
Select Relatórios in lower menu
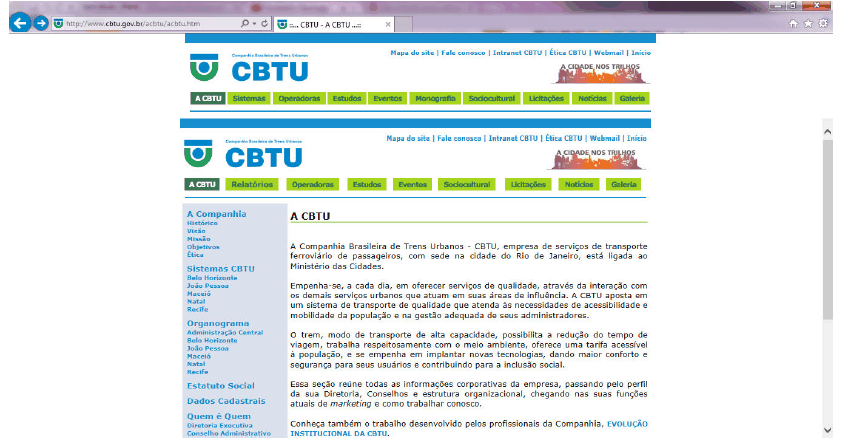pos(252,185)
